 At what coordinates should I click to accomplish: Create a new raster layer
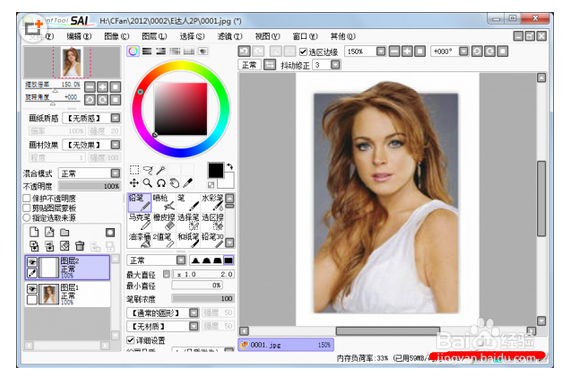(x=34, y=232)
